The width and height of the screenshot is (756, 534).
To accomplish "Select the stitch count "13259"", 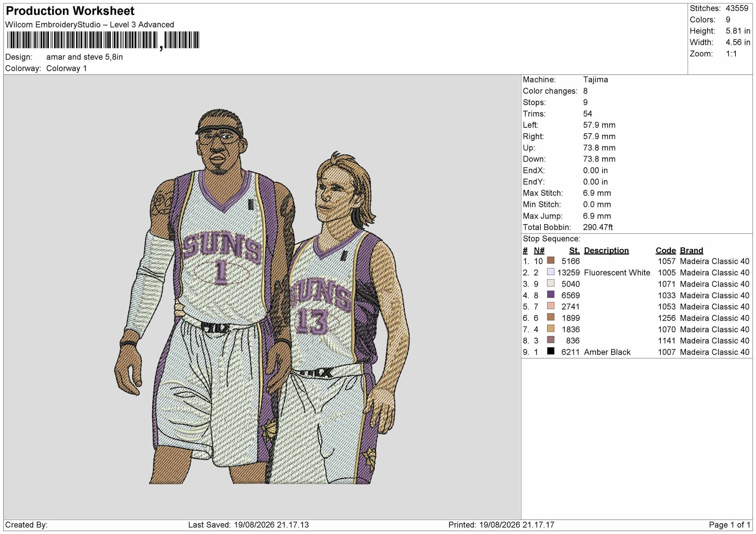I will tap(568, 273).
